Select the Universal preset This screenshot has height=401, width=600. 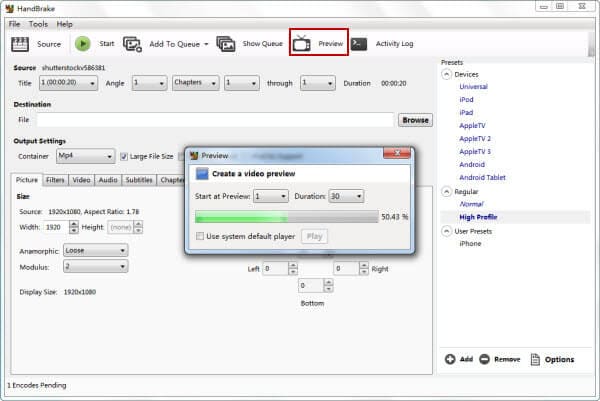[473, 86]
